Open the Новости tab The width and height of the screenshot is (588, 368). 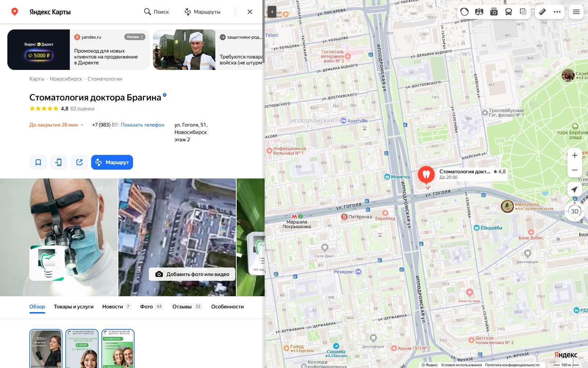pos(116,307)
